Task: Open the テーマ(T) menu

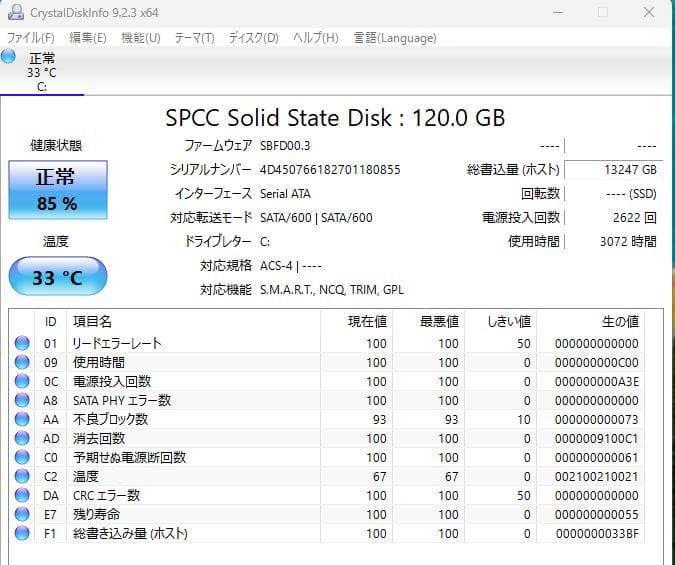Action: (194, 38)
